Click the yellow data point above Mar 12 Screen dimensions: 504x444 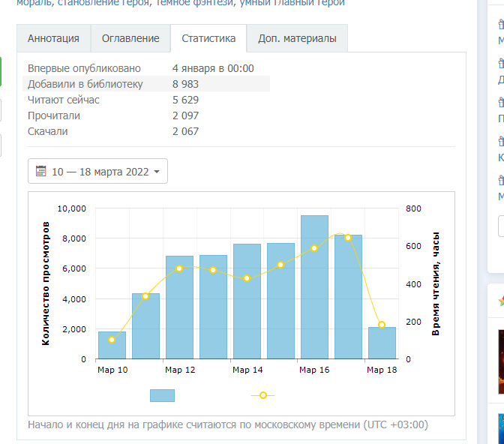(x=179, y=268)
